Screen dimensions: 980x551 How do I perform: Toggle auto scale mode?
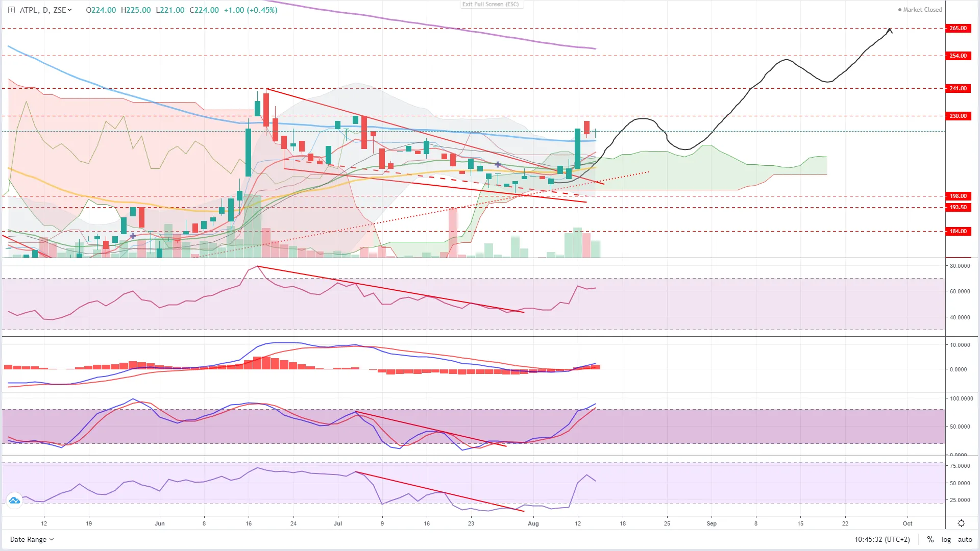pyautogui.click(x=965, y=539)
